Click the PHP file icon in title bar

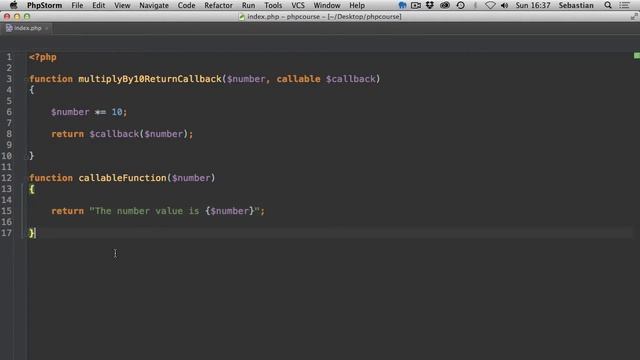pyautogui.click(x=242, y=17)
